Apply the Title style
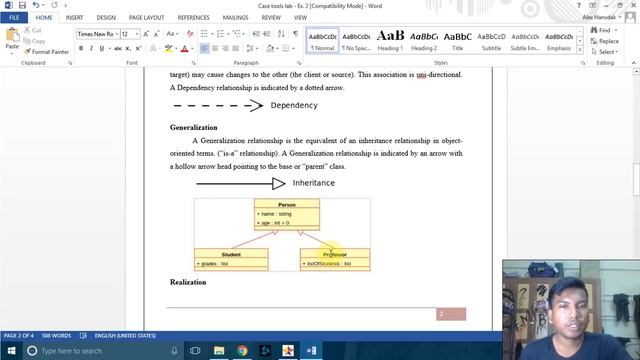This screenshot has width=640, height=360. (x=458, y=40)
